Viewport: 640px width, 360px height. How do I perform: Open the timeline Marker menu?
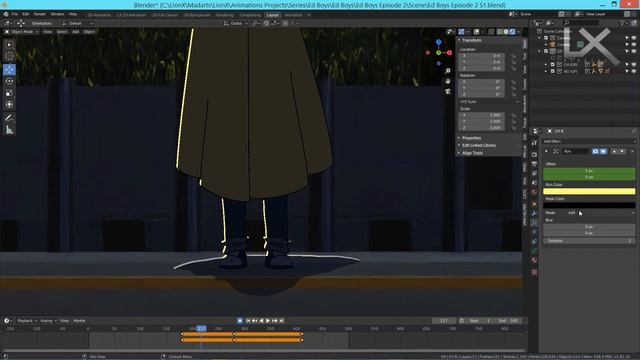79,321
